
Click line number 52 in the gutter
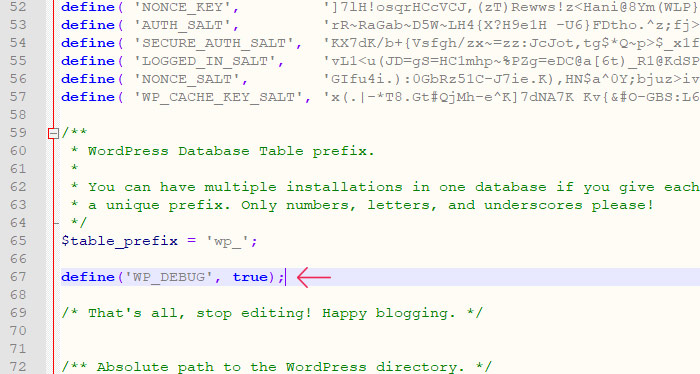point(18,7)
